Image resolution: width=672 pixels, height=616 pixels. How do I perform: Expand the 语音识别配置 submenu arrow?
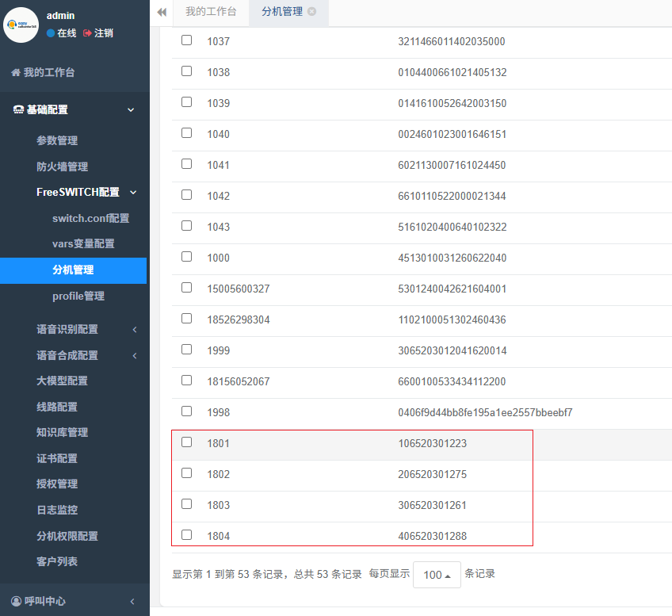(x=135, y=330)
